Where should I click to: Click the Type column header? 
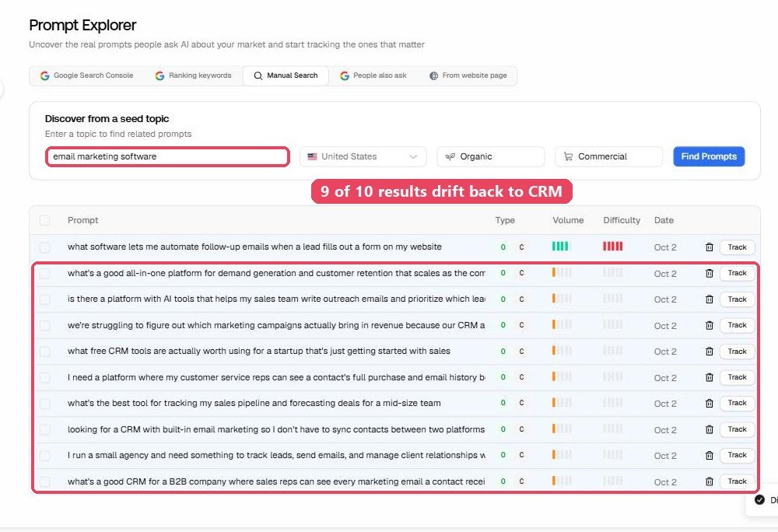(505, 220)
